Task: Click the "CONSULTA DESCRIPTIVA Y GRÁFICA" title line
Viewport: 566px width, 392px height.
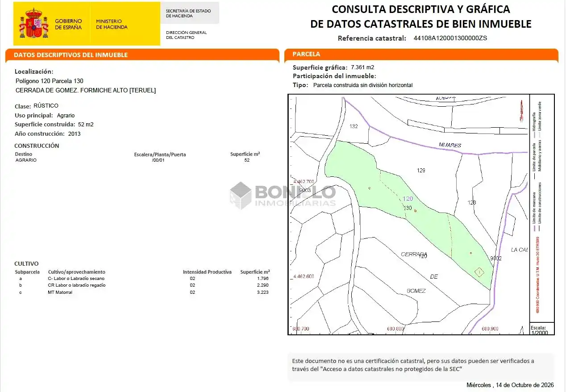Action: pyautogui.click(x=421, y=9)
